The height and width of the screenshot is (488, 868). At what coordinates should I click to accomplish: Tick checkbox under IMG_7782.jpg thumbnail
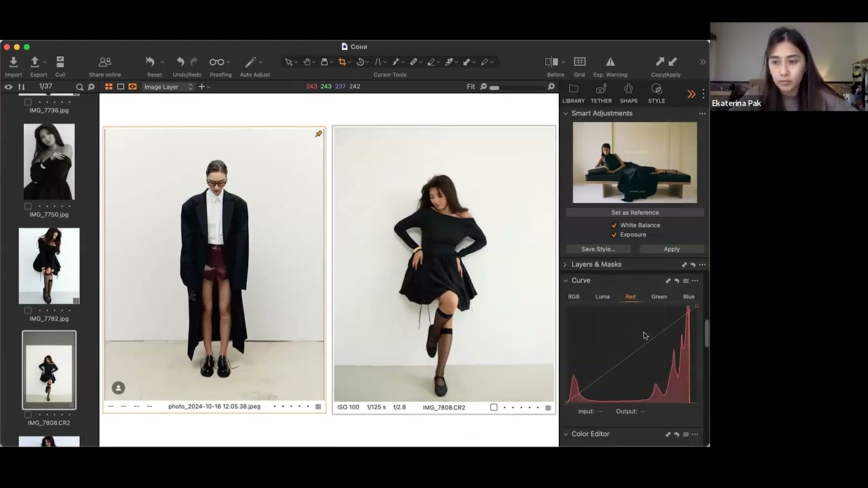(28, 310)
